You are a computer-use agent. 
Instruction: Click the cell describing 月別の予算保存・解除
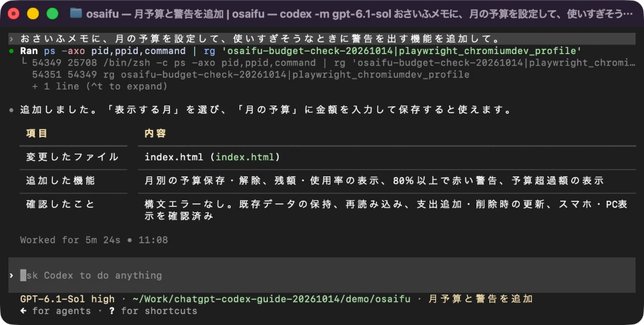coord(374,181)
